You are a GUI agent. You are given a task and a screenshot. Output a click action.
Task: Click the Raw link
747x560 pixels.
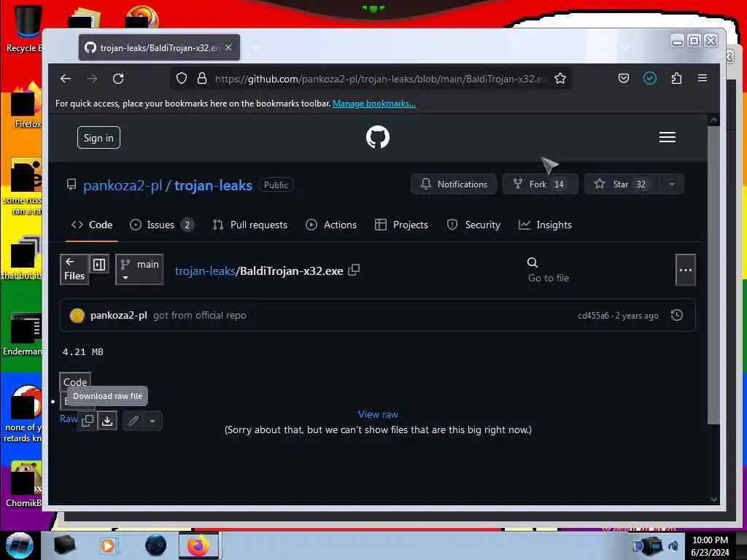point(69,419)
